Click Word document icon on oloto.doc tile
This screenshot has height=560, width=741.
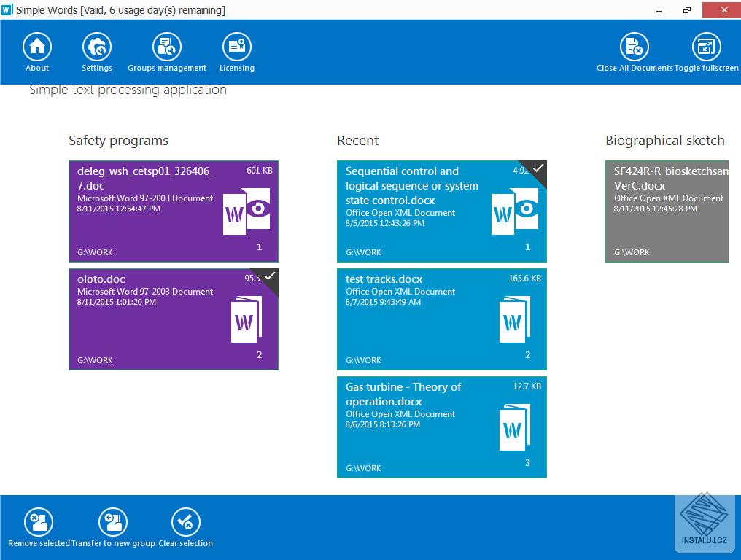coord(247,319)
